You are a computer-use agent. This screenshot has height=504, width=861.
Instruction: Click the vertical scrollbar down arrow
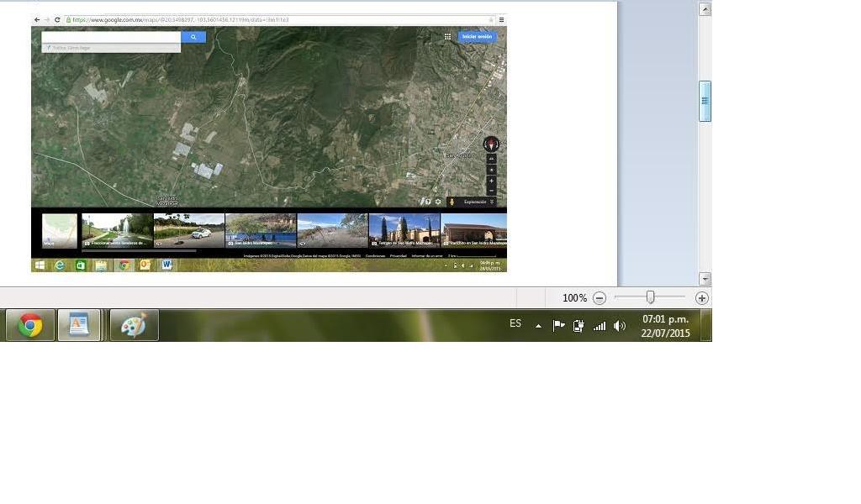click(x=705, y=279)
